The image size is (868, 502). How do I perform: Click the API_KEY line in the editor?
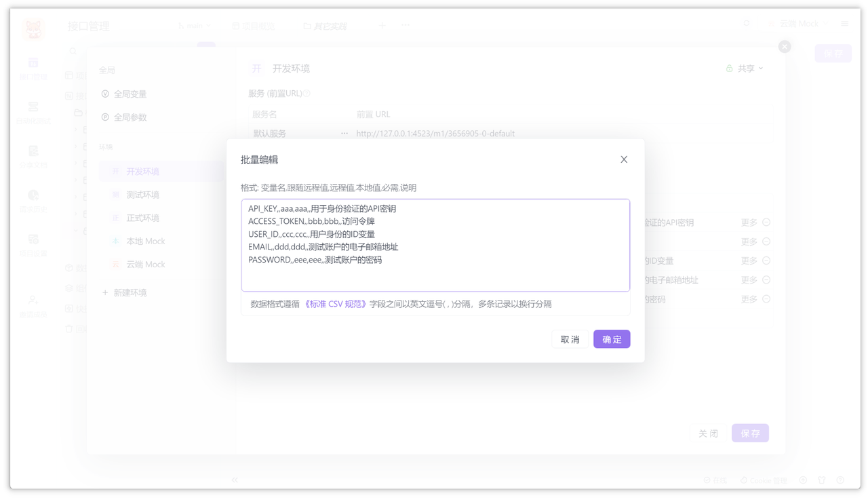pos(322,208)
